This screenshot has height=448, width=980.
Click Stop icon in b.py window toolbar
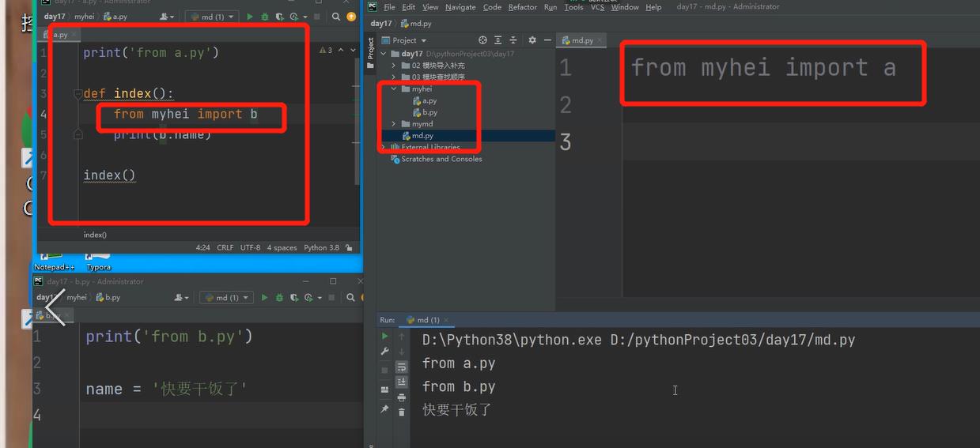click(330, 298)
